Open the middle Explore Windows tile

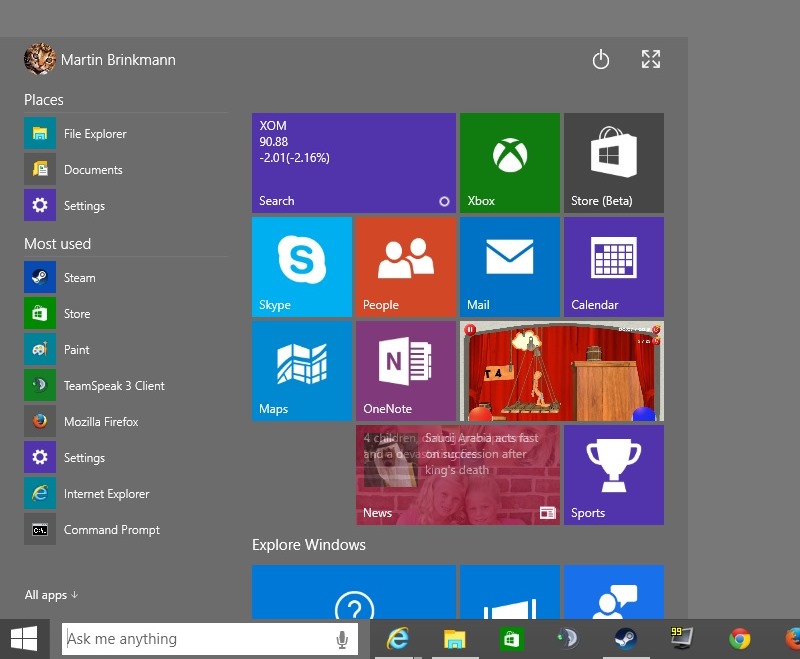tap(510, 592)
